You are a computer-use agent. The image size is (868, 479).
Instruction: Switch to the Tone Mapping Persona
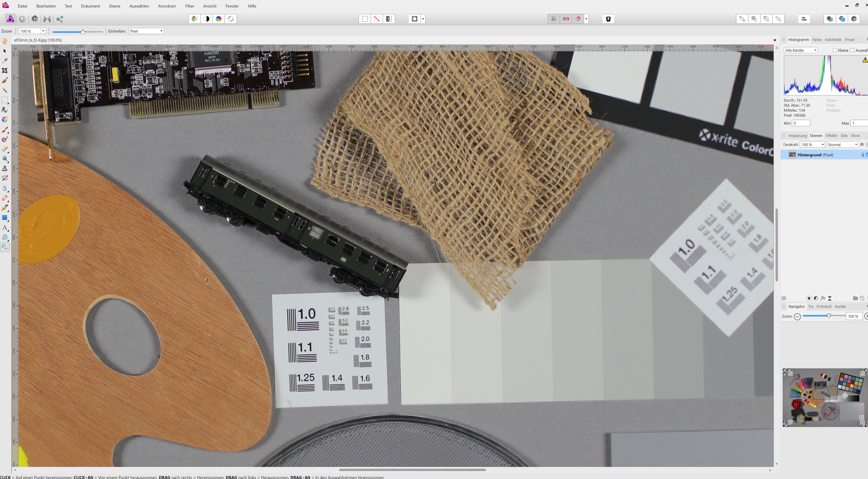(47, 19)
